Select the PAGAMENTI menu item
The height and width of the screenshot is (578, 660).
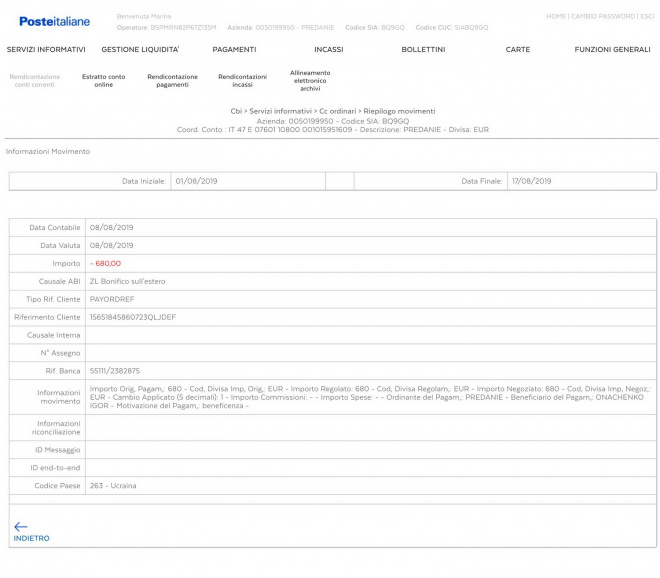[234, 49]
